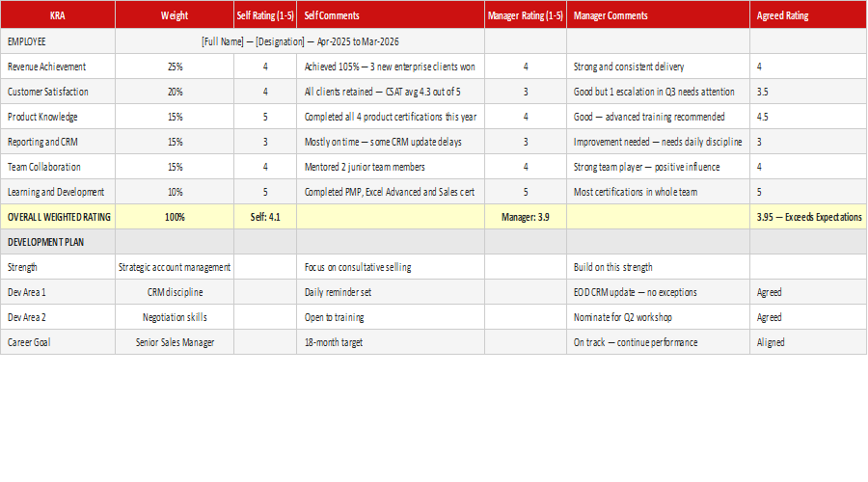Click 'Most certifications in whole team' comment
This screenshot has width=868, height=482.
(x=658, y=192)
